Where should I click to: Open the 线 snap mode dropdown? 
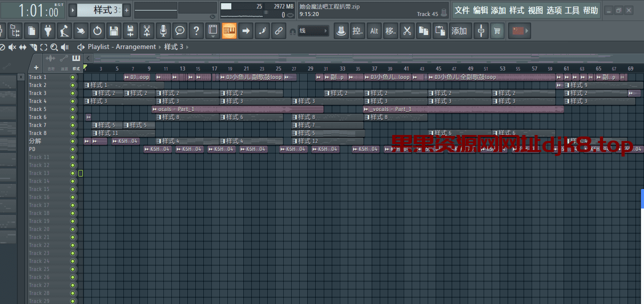pos(314,31)
